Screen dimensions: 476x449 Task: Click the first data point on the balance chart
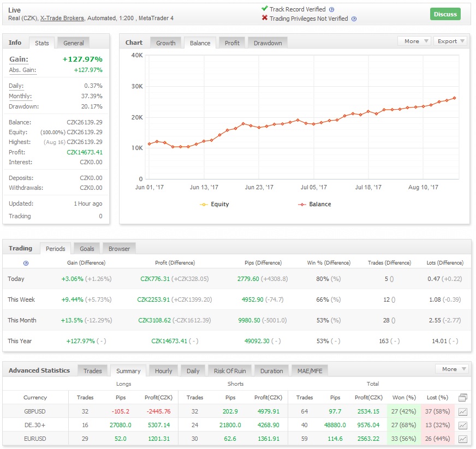click(149, 144)
